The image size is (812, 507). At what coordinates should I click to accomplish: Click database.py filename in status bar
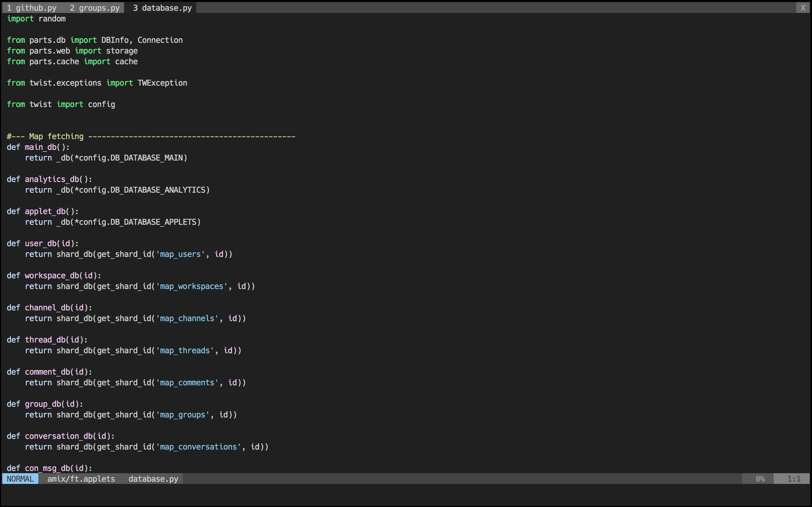click(x=153, y=479)
